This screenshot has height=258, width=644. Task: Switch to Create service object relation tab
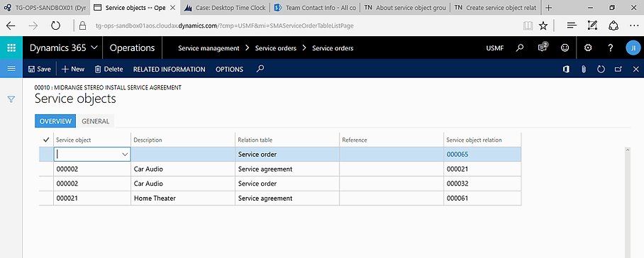coord(495,7)
